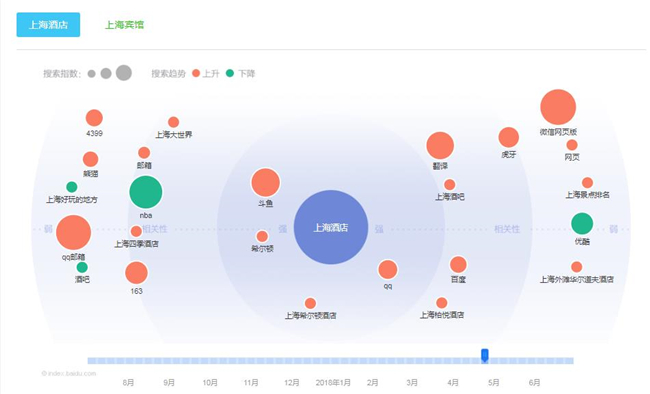Open the index.baidu.com copyright link
The height and width of the screenshot is (394, 650).
click(x=69, y=373)
